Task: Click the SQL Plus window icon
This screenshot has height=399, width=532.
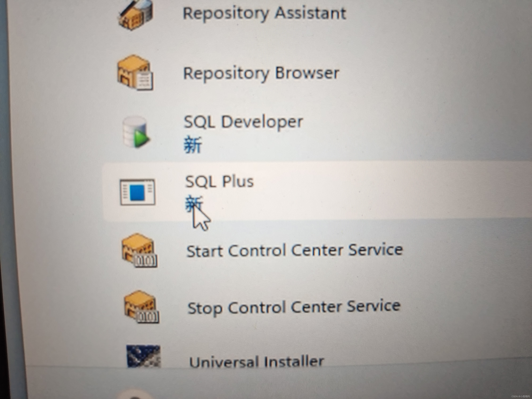Action: 137,192
